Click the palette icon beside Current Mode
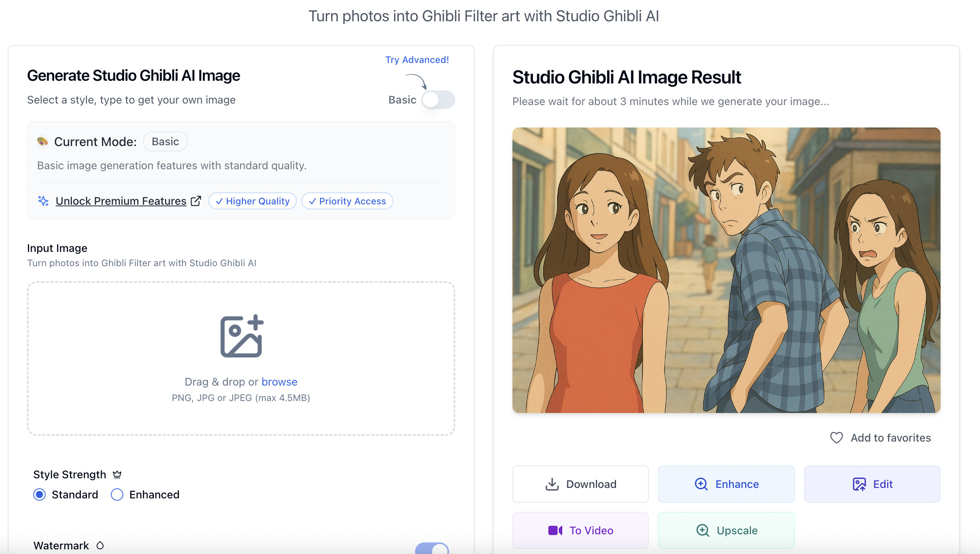The width and height of the screenshot is (980, 554). click(42, 141)
